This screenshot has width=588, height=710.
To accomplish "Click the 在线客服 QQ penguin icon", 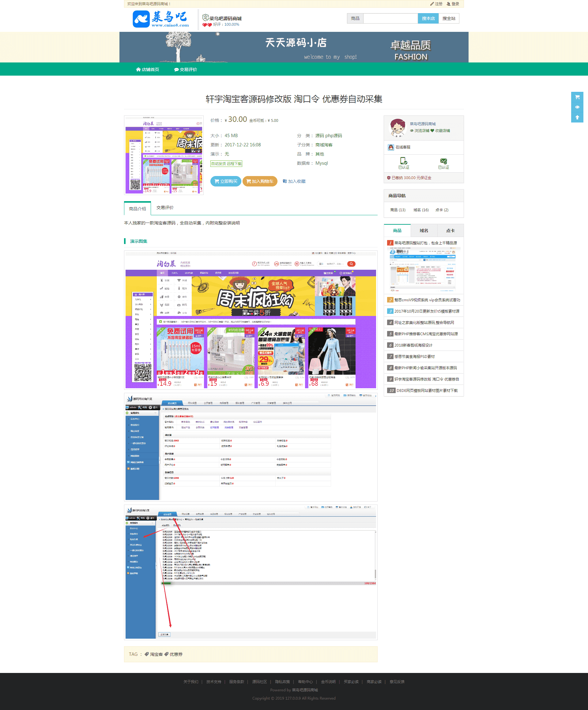I will click(x=391, y=147).
